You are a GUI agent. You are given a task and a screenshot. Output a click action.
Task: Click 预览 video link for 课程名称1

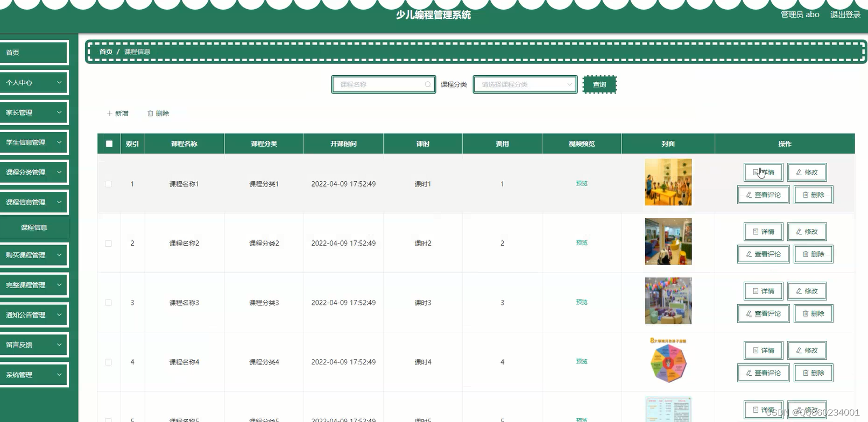click(x=582, y=184)
